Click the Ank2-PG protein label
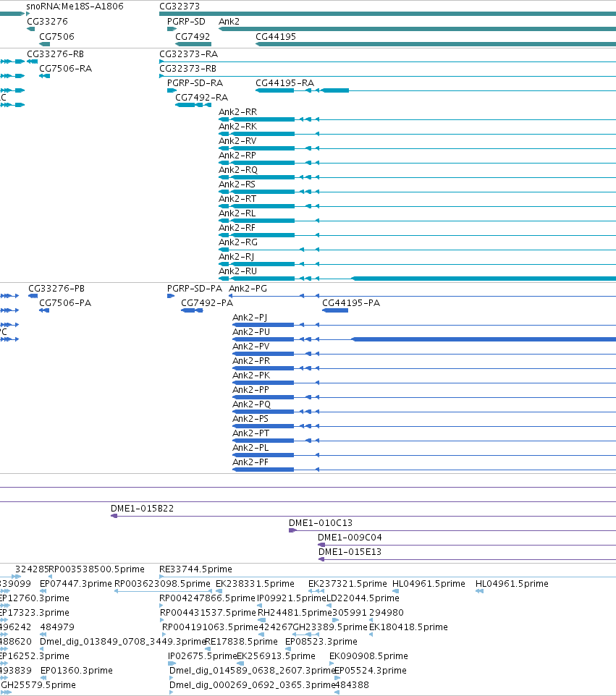616x696 pixels. [248, 289]
